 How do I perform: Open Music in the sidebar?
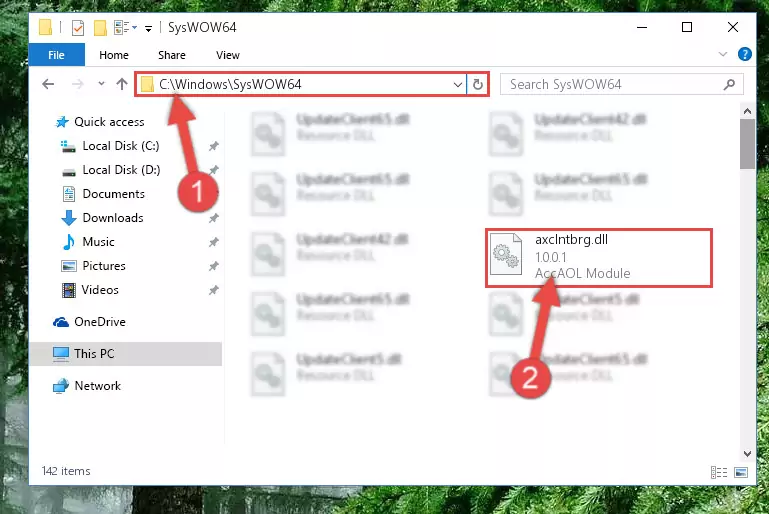click(x=98, y=242)
